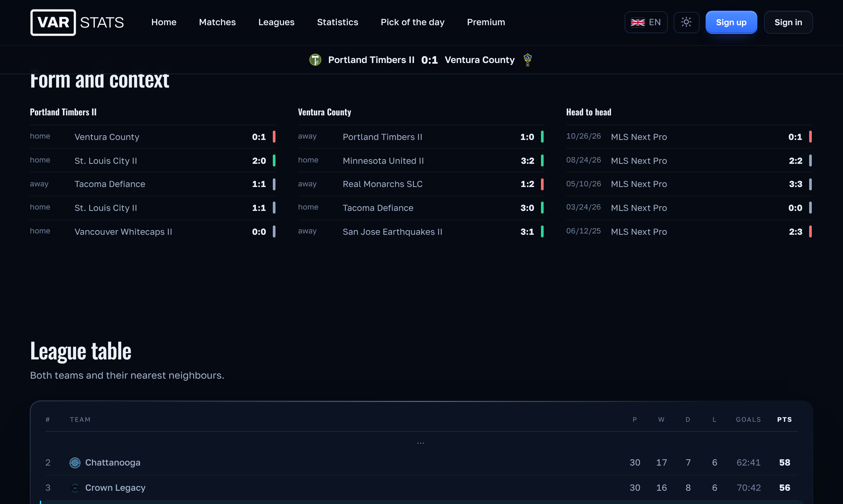This screenshot has width=843, height=504.
Task: Open St. Louis City II 1:1 match
Action: tap(153, 208)
